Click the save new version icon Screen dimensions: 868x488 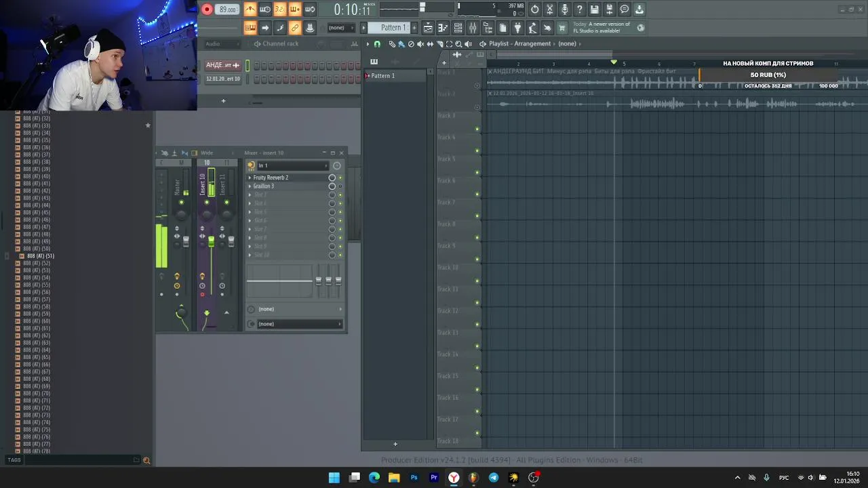pyautogui.click(x=610, y=9)
